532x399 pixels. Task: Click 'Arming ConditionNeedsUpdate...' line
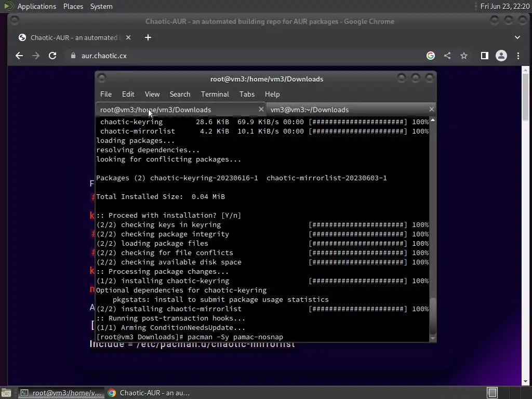coord(170,328)
